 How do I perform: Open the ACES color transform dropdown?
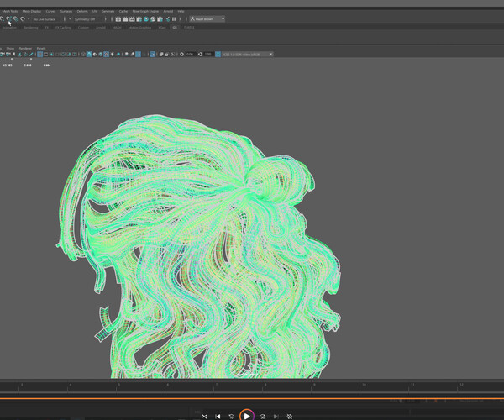(244, 55)
